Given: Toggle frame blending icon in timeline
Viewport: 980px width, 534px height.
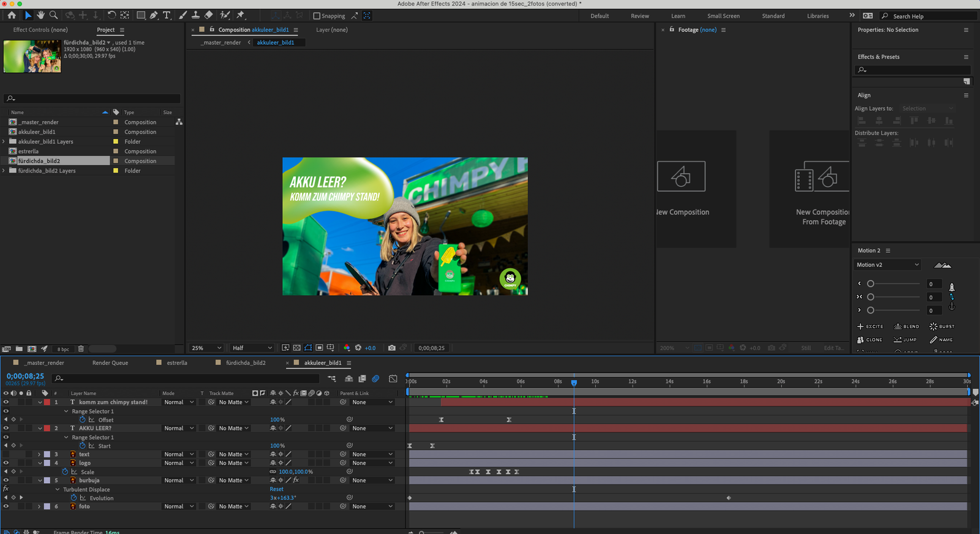Looking at the screenshot, I should pos(362,378).
